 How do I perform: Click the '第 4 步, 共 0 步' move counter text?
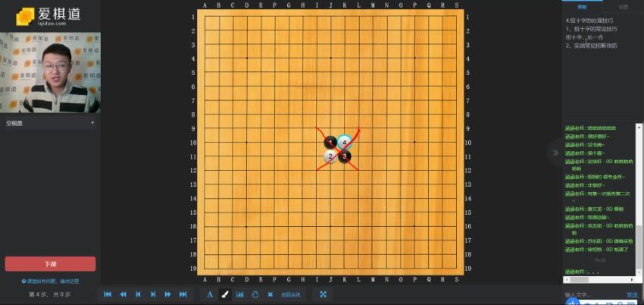[x=50, y=294]
